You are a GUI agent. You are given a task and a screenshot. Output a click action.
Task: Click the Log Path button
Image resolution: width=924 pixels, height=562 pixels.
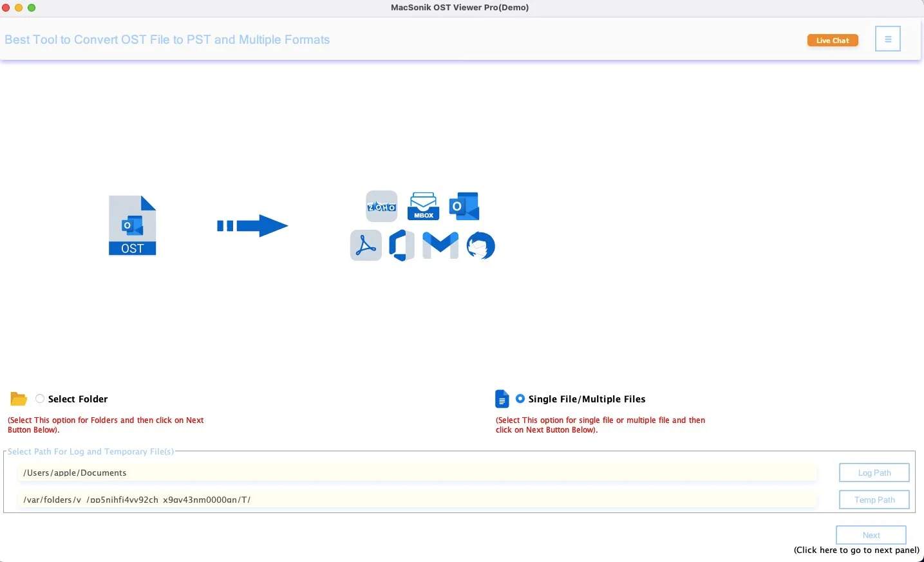point(874,473)
